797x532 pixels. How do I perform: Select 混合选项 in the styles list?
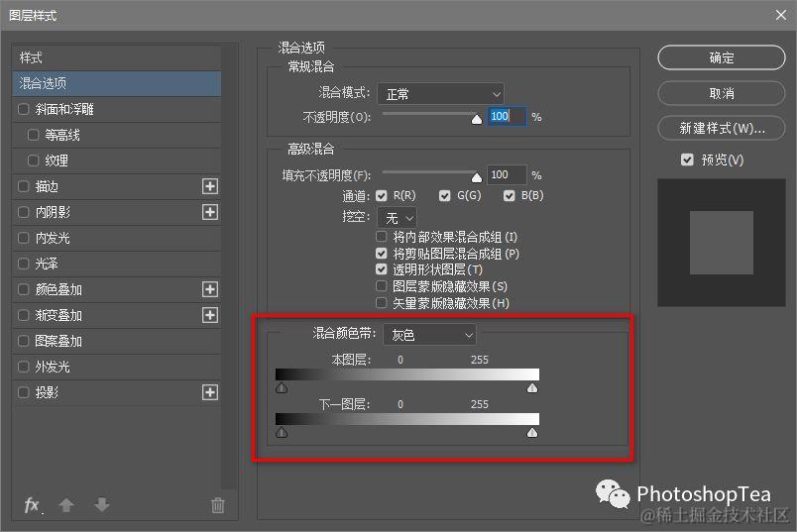pos(117,83)
